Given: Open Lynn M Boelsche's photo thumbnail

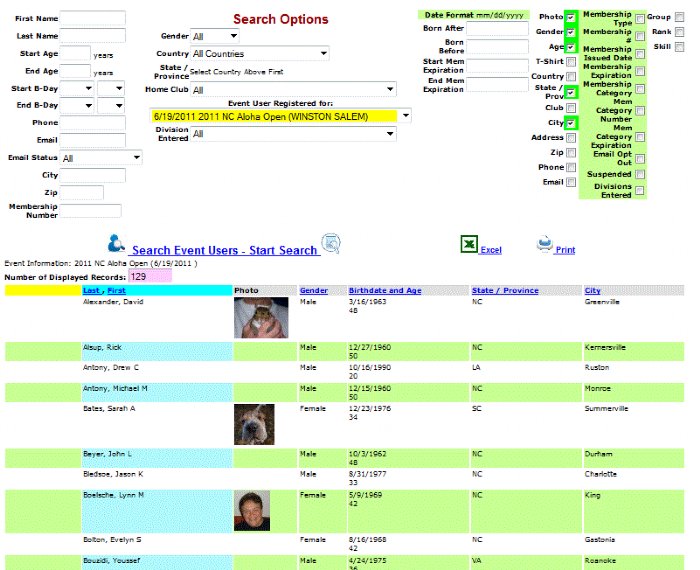Looking at the screenshot, I should [x=252, y=511].
